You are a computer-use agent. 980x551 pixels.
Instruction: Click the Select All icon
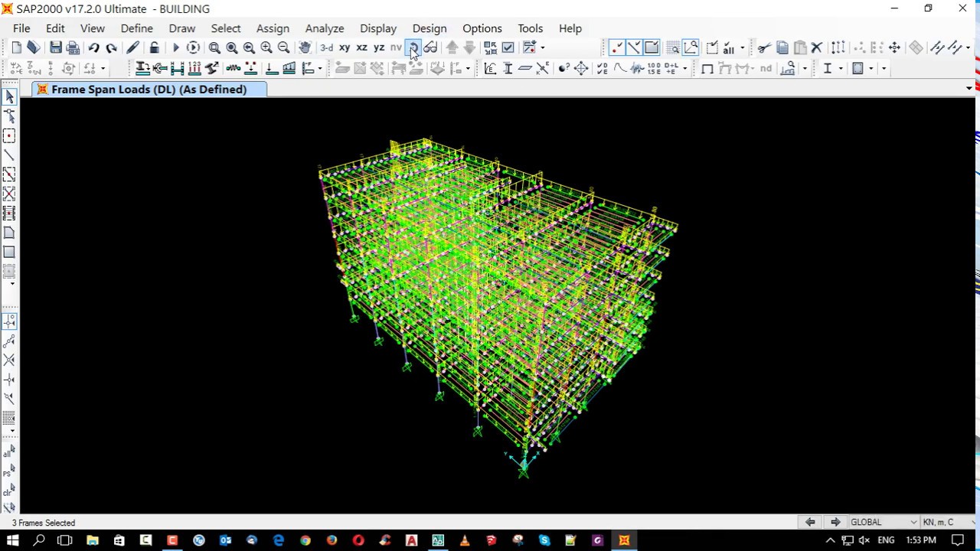[x=728, y=47]
